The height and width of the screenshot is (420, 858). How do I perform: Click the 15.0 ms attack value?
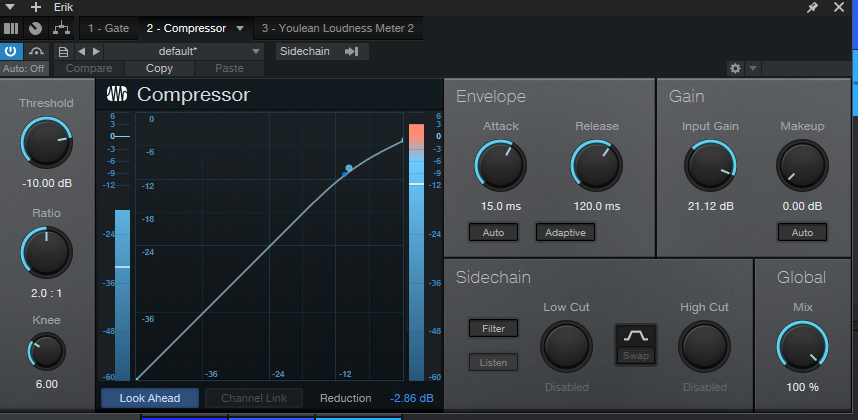501,206
